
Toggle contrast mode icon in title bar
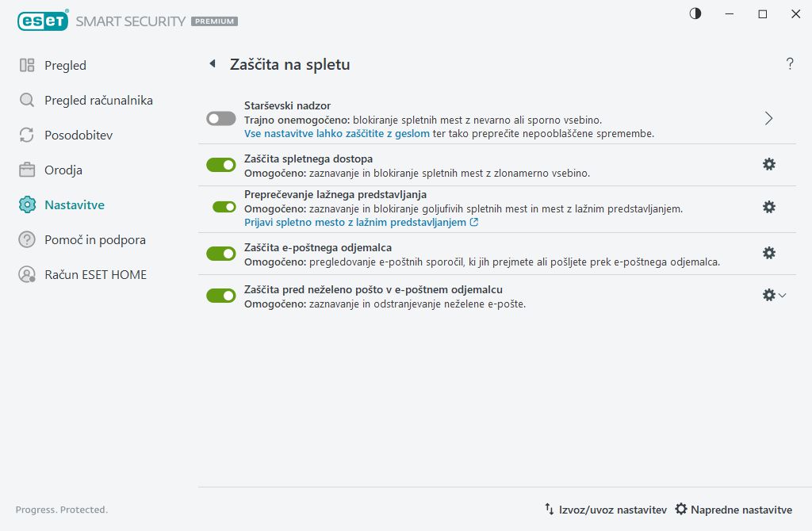pos(695,13)
